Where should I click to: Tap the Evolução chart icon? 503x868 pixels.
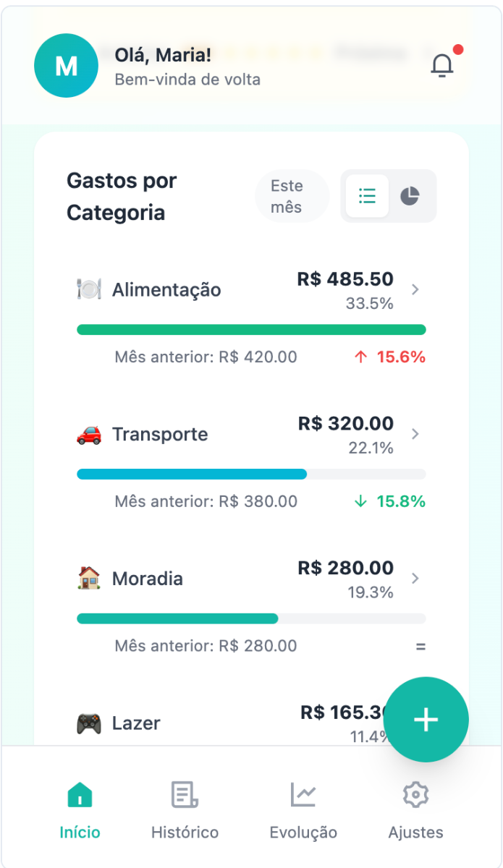click(303, 793)
